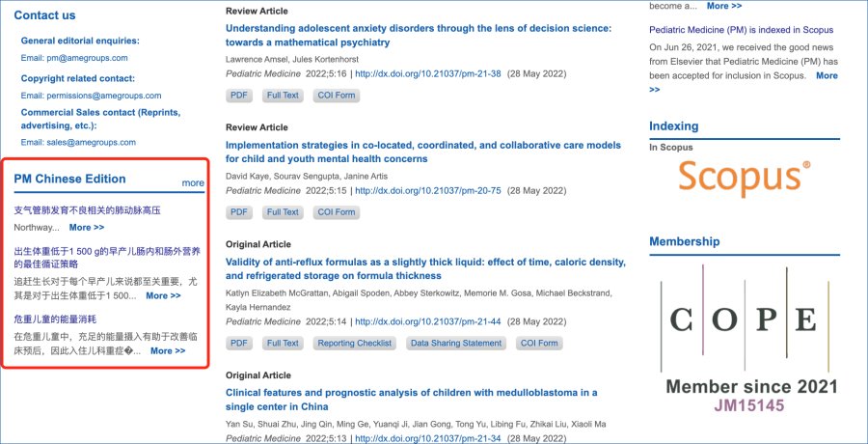
Task: Click the sales@amegroups.com email link
Action: click(90, 142)
